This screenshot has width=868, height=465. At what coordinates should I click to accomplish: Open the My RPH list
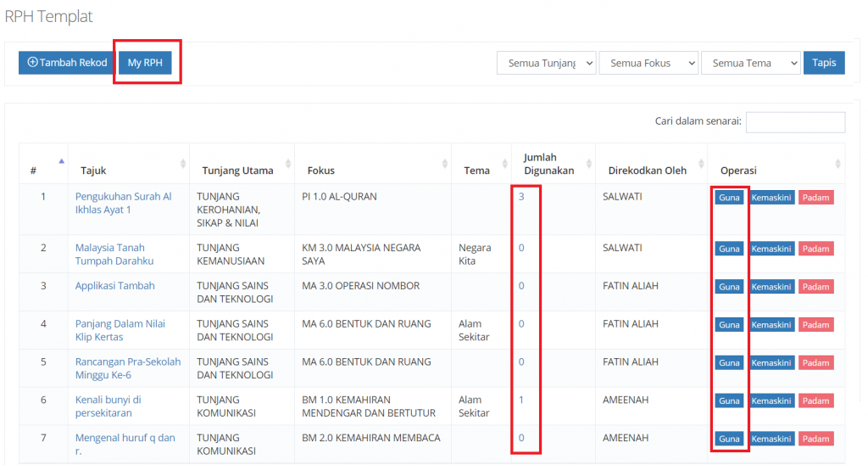(145, 63)
